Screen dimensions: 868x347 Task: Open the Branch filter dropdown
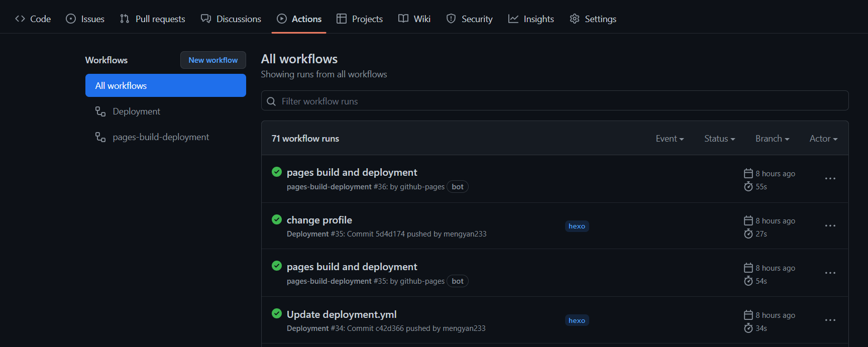click(772, 139)
